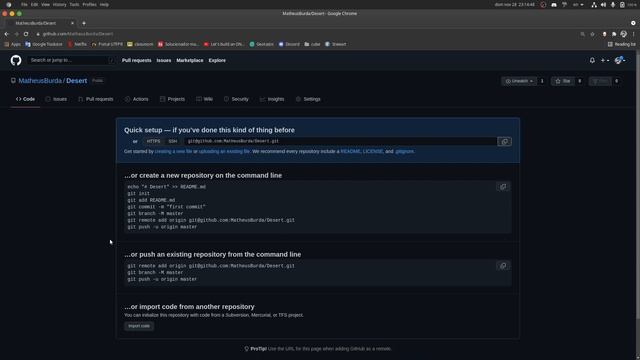
Task: Click the clone URL text field
Action: [340, 141]
